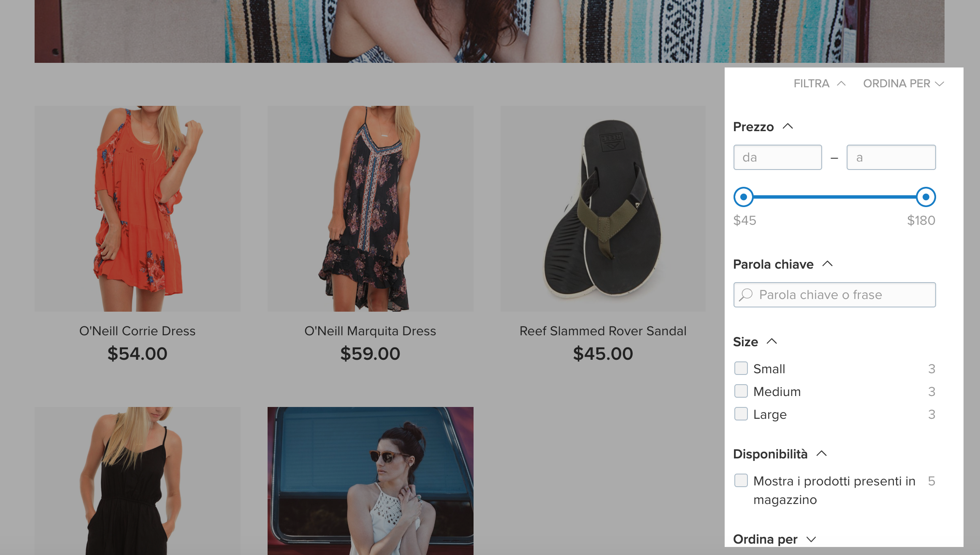Screen dimensions: 980x555
Task: Check the Small size checkbox
Action: click(x=741, y=369)
